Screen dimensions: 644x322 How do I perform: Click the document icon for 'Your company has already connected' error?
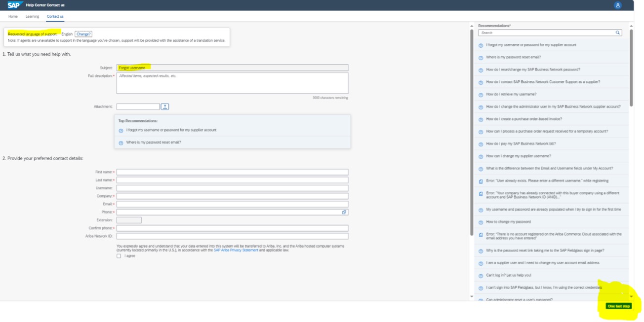point(481,194)
